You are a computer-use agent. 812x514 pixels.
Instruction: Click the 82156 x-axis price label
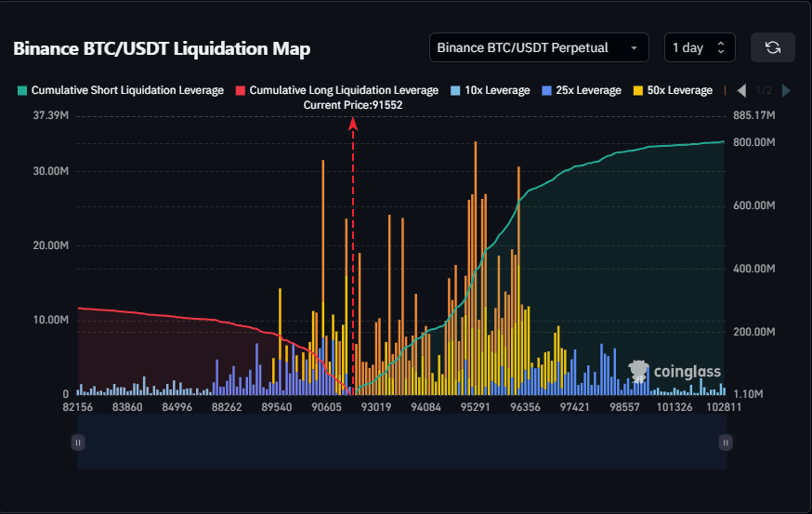click(x=78, y=407)
